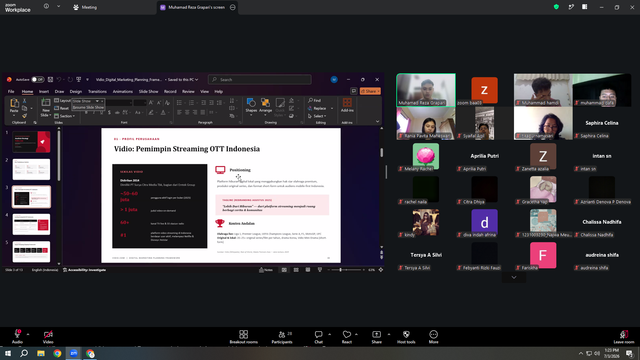The width and height of the screenshot is (640, 360).
Task: Click Windows Start button
Action: [x=8, y=353]
